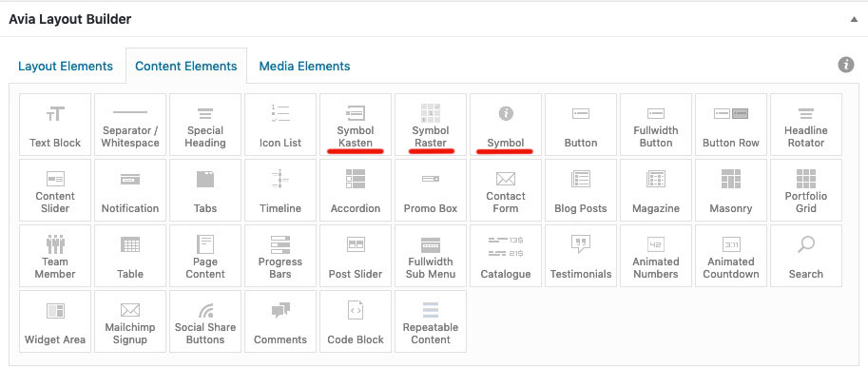The image size is (868, 368).
Task: Insert the Special Heading element
Action: click(205, 125)
